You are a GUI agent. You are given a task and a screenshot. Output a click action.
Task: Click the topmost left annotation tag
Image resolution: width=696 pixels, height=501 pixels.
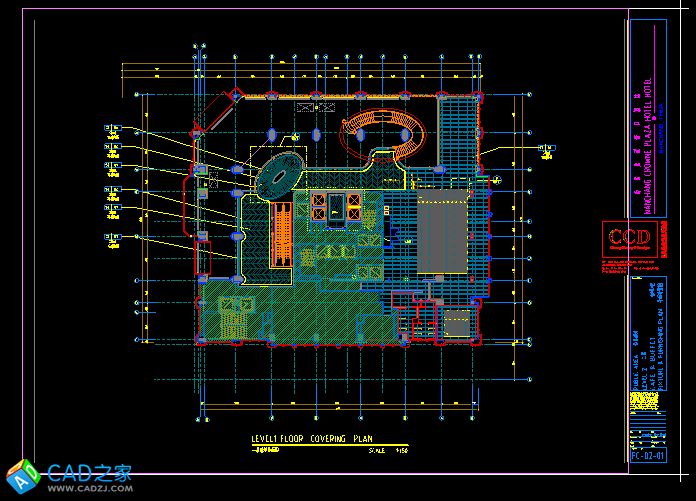pos(112,128)
